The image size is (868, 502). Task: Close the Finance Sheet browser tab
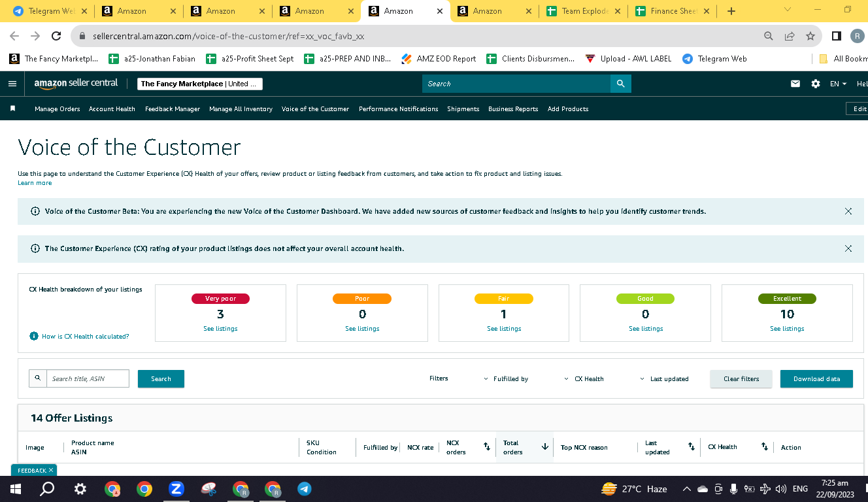(707, 11)
